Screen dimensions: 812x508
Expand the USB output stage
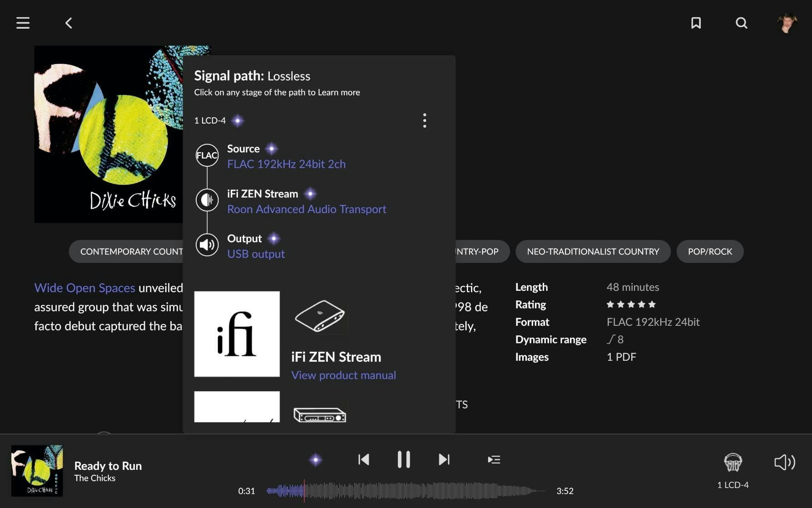(x=256, y=254)
